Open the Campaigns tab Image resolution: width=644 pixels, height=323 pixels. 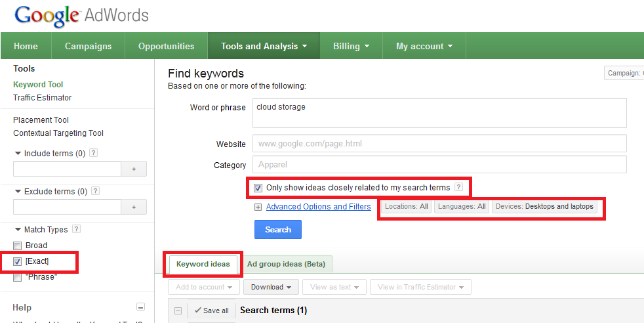coord(89,46)
